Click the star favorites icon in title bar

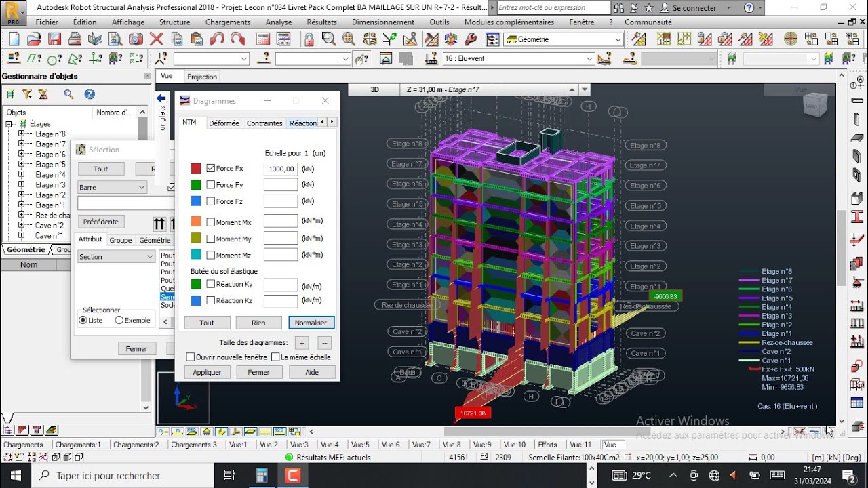[x=649, y=8]
